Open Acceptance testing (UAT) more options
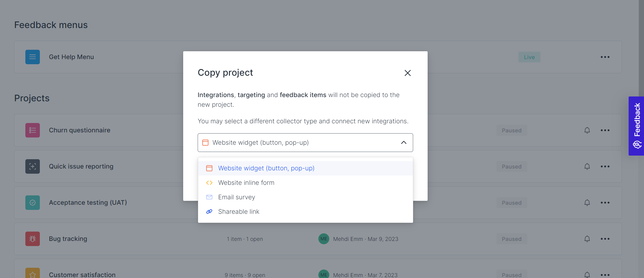 pyautogui.click(x=605, y=203)
